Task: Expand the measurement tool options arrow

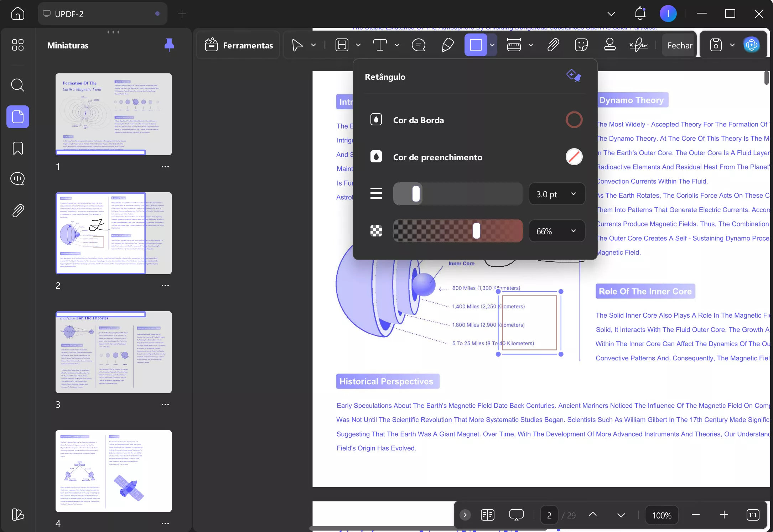Action: (531, 45)
